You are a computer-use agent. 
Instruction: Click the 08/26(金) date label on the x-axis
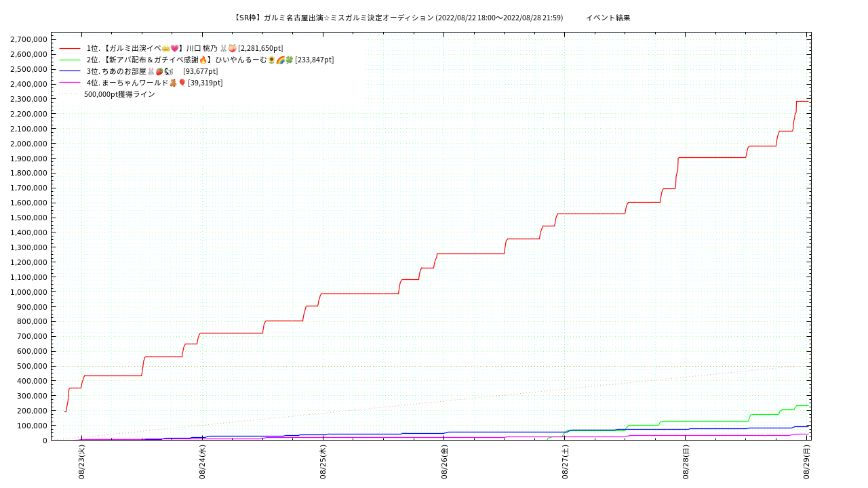point(444,462)
